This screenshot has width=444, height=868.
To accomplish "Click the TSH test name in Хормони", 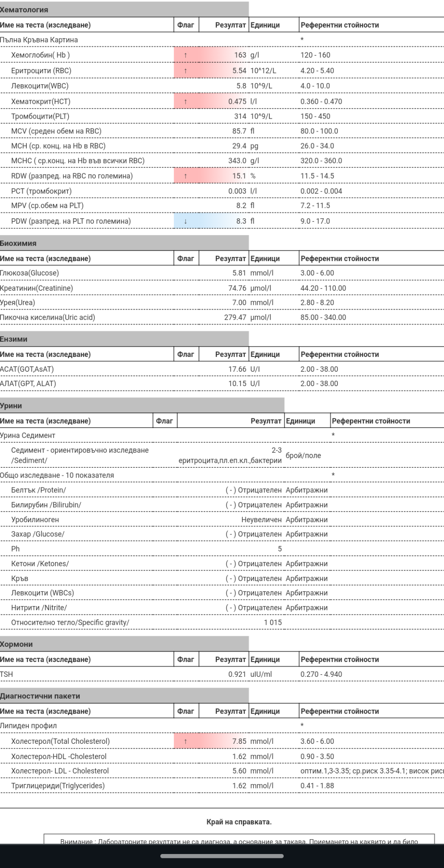I will click(x=6, y=675).
